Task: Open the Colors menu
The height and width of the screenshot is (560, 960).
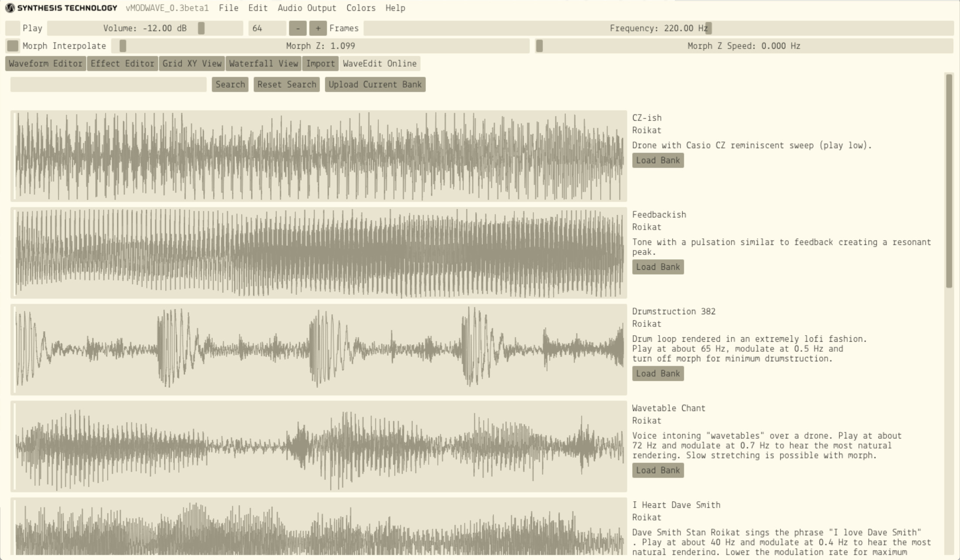Action: [361, 8]
